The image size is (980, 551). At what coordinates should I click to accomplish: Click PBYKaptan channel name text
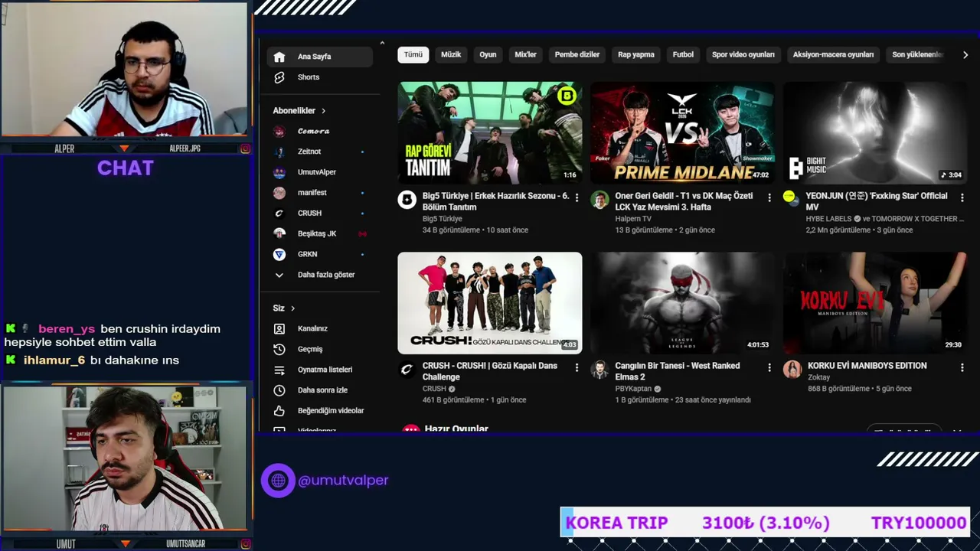[633, 389]
